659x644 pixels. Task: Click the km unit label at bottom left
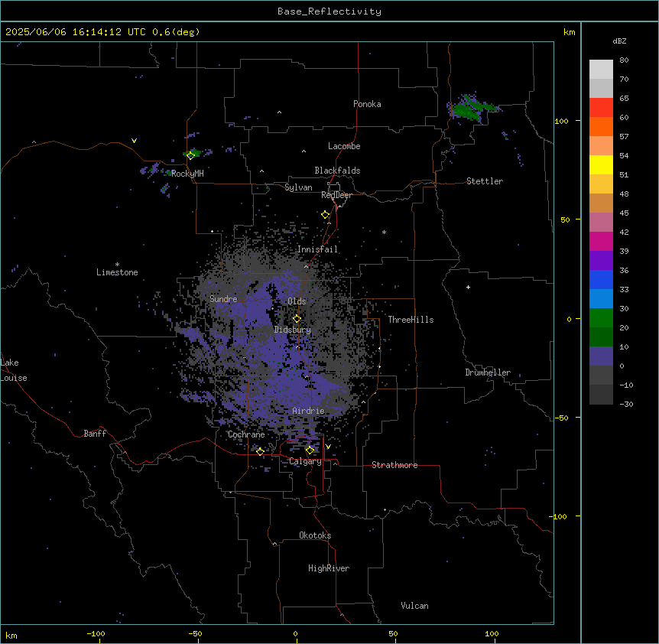11,635
